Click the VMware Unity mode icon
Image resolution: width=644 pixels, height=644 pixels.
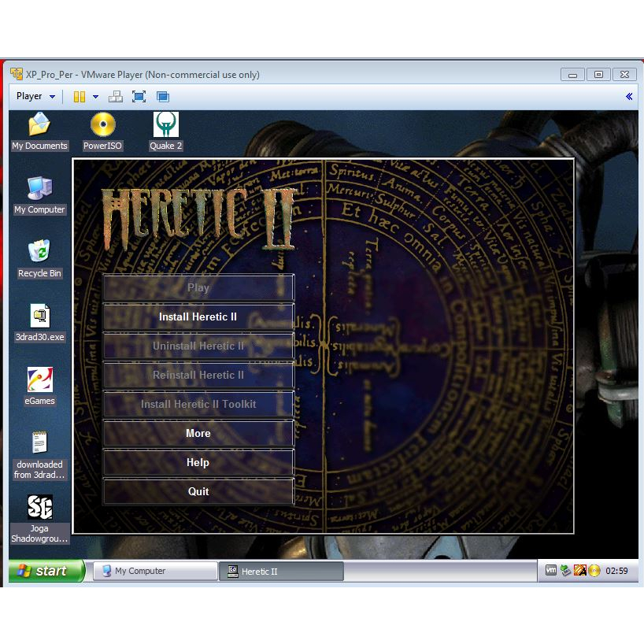pos(163,97)
